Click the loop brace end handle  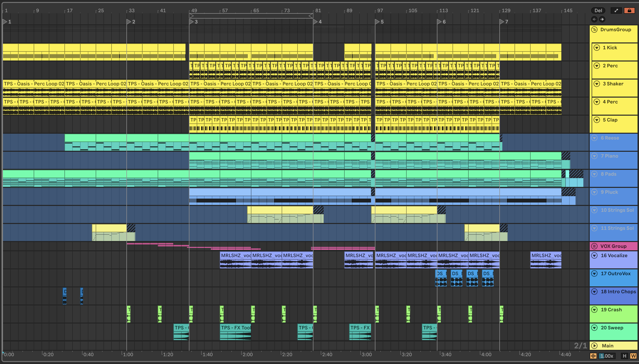pos(311,16)
